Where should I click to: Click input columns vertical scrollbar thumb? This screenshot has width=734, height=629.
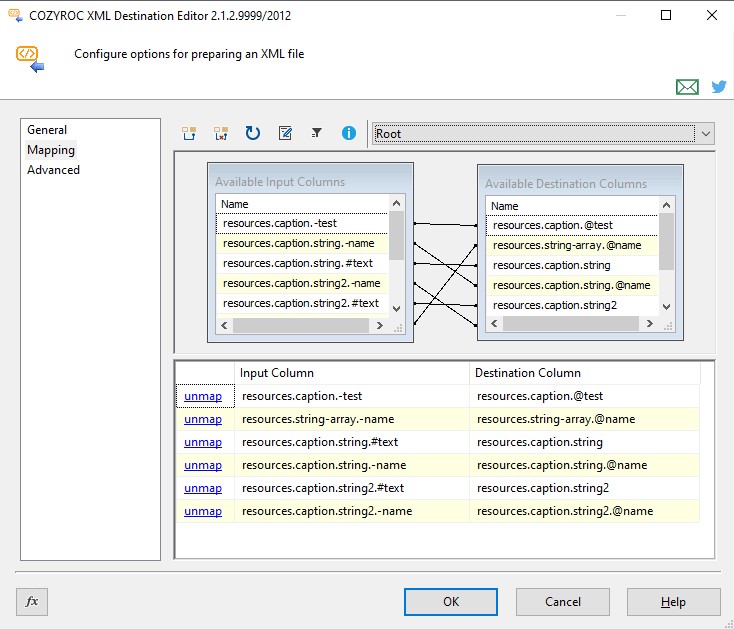[x=396, y=236]
